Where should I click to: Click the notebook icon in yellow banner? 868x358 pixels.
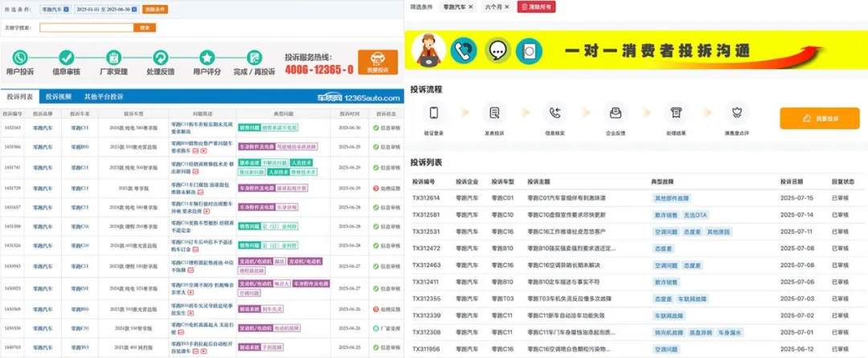click(529, 51)
